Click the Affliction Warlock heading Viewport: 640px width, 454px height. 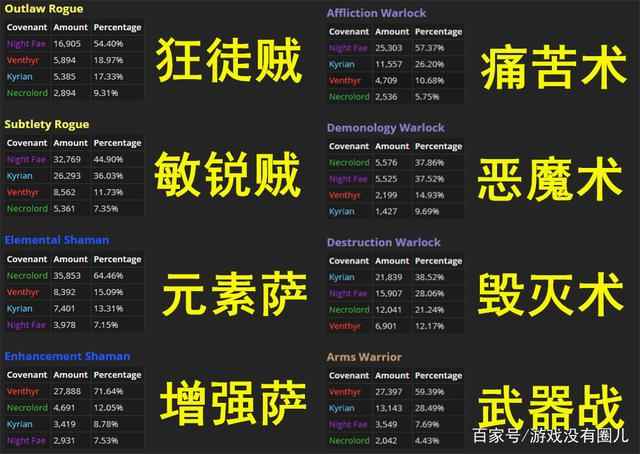pyautogui.click(x=376, y=13)
